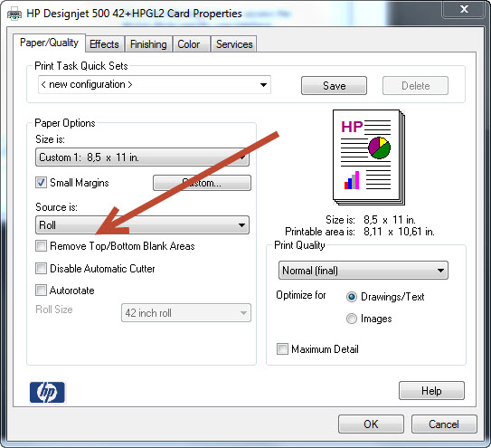Image resolution: width=491 pixels, height=448 pixels.
Task: Click the page preview thumbnail
Action: click(369, 157)
